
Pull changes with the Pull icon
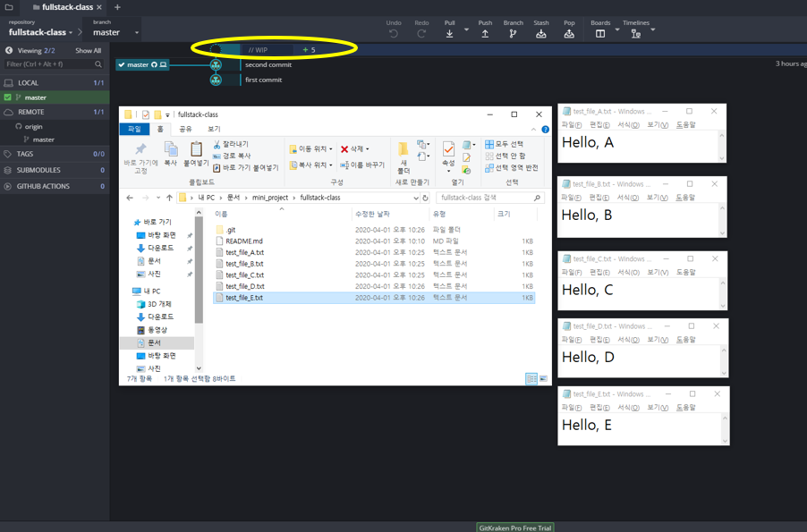point(449,33)
